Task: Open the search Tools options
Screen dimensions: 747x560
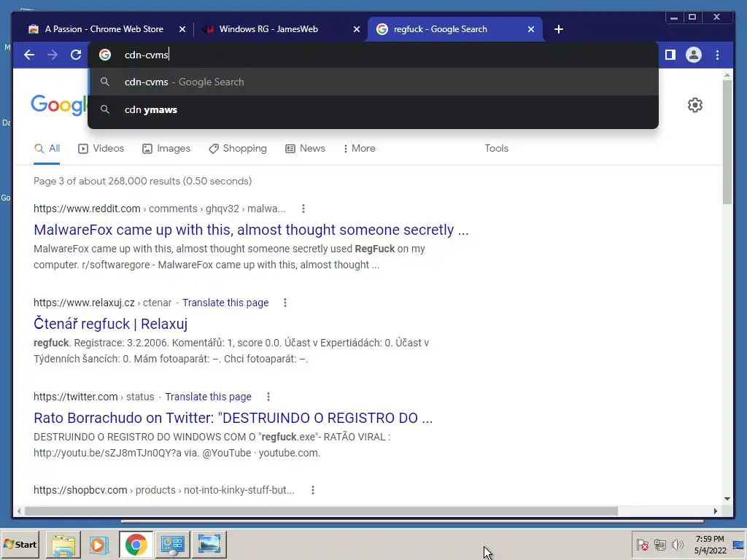Action: (496, 148)
